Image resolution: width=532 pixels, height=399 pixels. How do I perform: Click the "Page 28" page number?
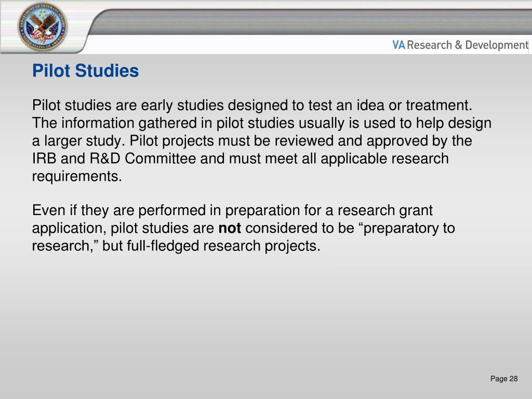(x=504, y=379)
